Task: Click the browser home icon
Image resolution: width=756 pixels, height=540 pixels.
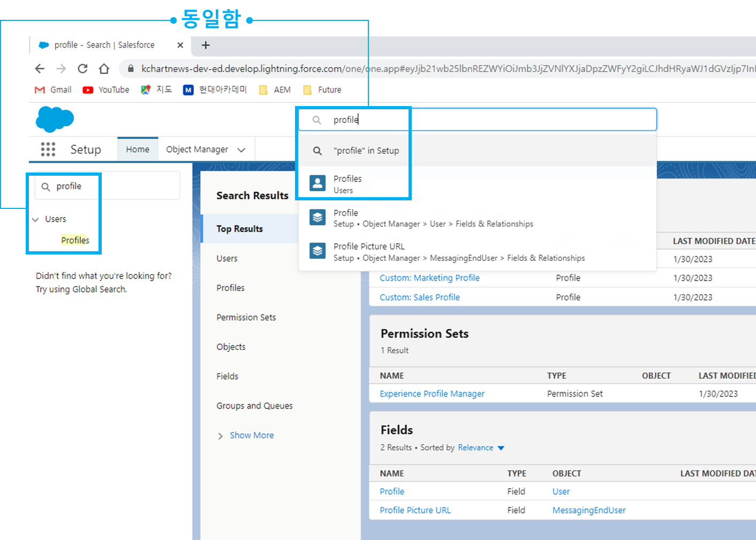Action: click(104, 69)
